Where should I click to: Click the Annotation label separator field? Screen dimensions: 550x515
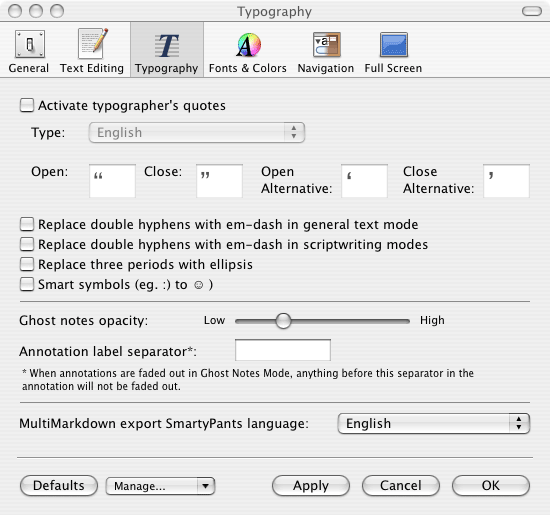pos(283,350)
